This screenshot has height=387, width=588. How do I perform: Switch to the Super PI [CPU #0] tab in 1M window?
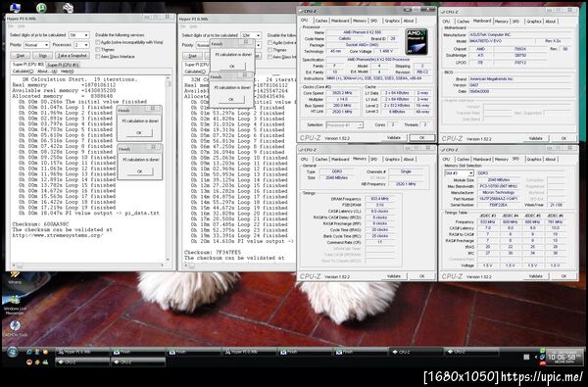[28, 65]
